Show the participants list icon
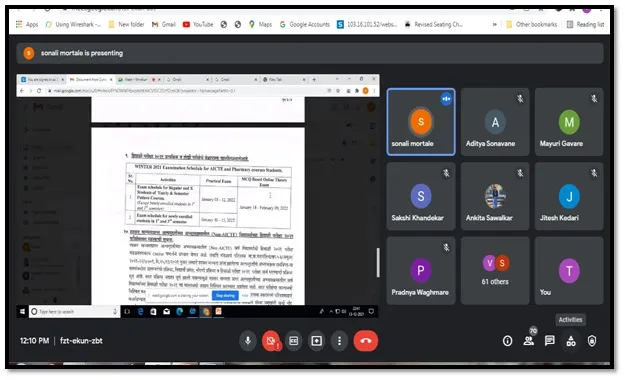625x380 pixels. (x=529, y=341)
